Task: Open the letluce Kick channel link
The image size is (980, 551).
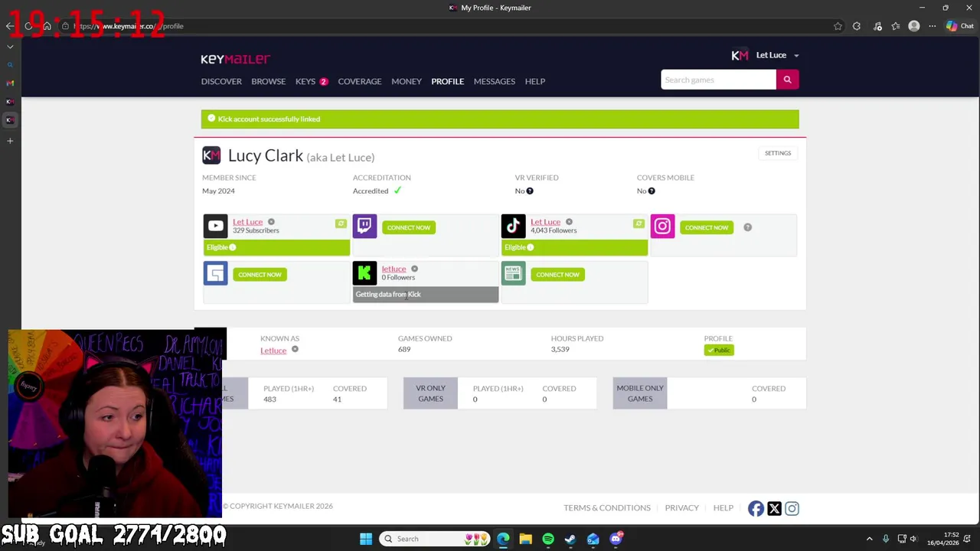Action: pos(394,269)
